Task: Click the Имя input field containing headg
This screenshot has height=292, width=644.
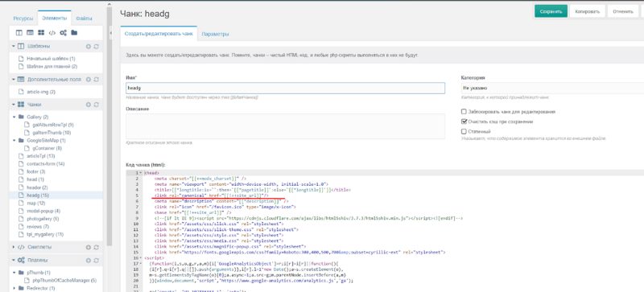Action: [x=285, y=88]
